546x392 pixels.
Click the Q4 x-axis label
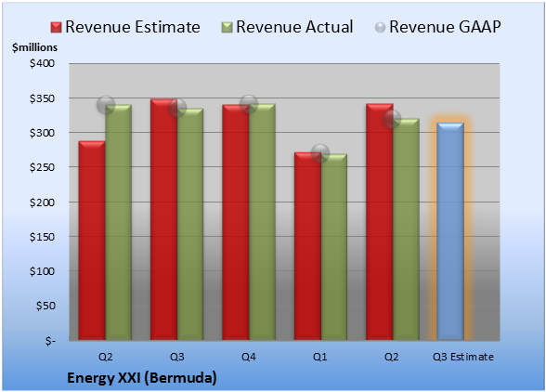tap(249, 357)
